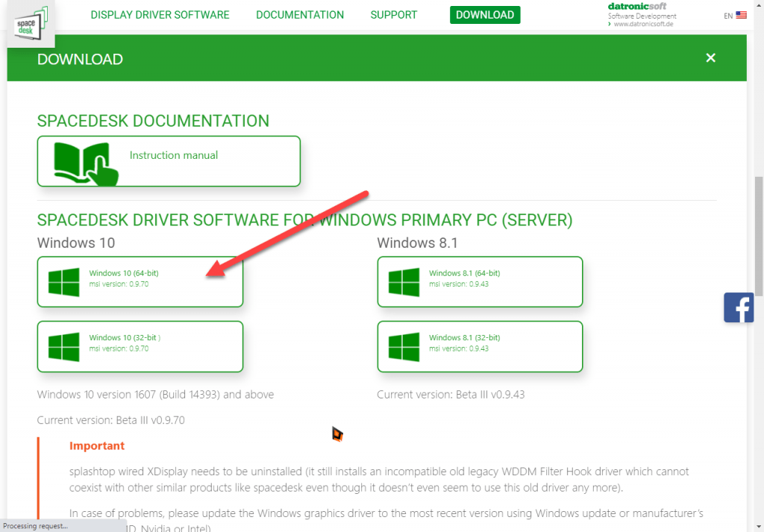The height and width of the screenshot is (532, 764).
Task: Open the EN language selector
Action: 728,15
